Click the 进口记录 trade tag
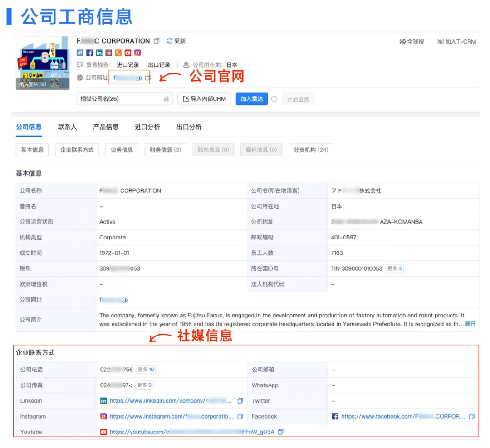 coord(128,65)
